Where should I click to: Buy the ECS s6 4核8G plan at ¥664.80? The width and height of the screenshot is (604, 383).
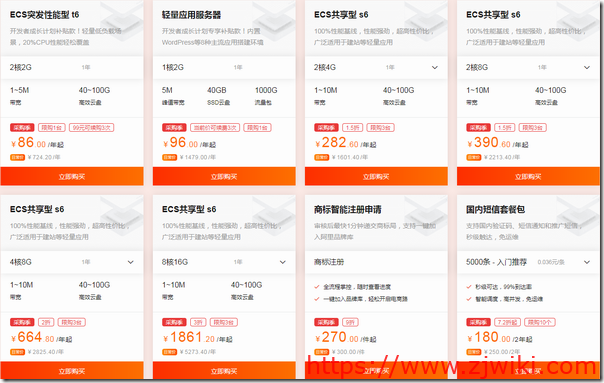pyautogui.click(x=72, y=371)
